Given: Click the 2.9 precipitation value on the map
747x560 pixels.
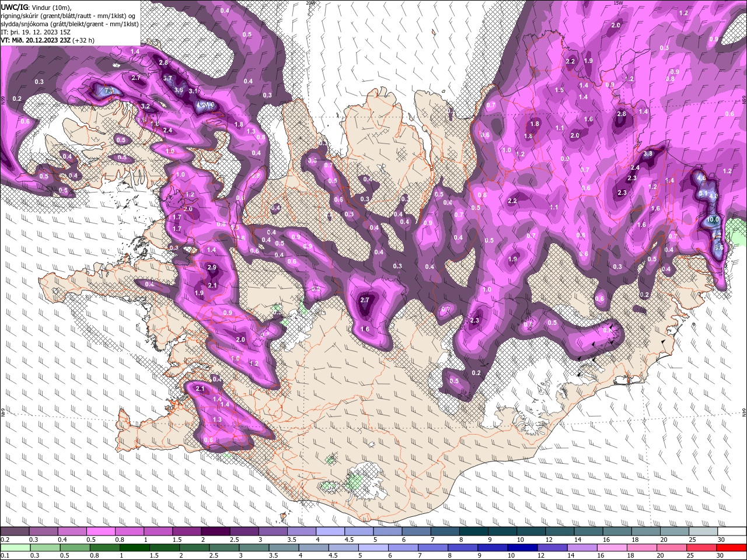Looking at the screenshot, I should click(212, 267).
